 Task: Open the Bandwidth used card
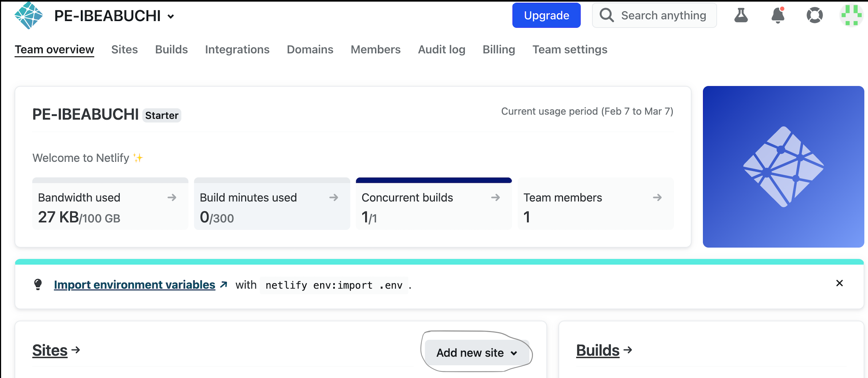[x=110, y=204]
